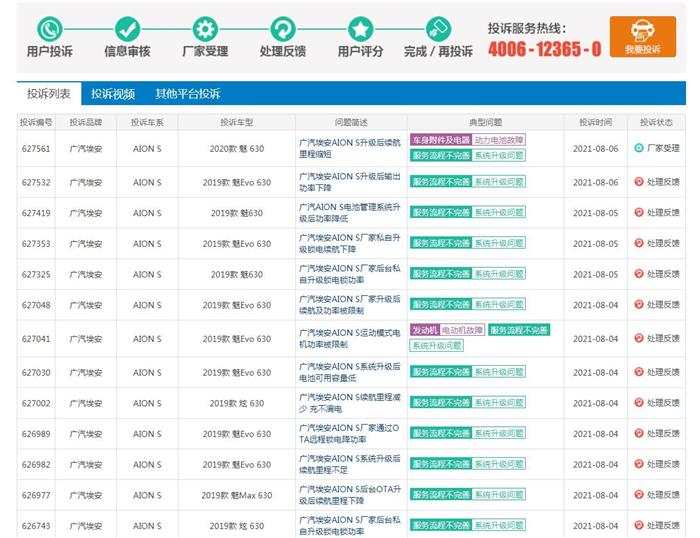Click the 处理反馈 status icon for 627353
This screenshot has height=538, width=700.
pyautogui.click(x=639, y=243)
